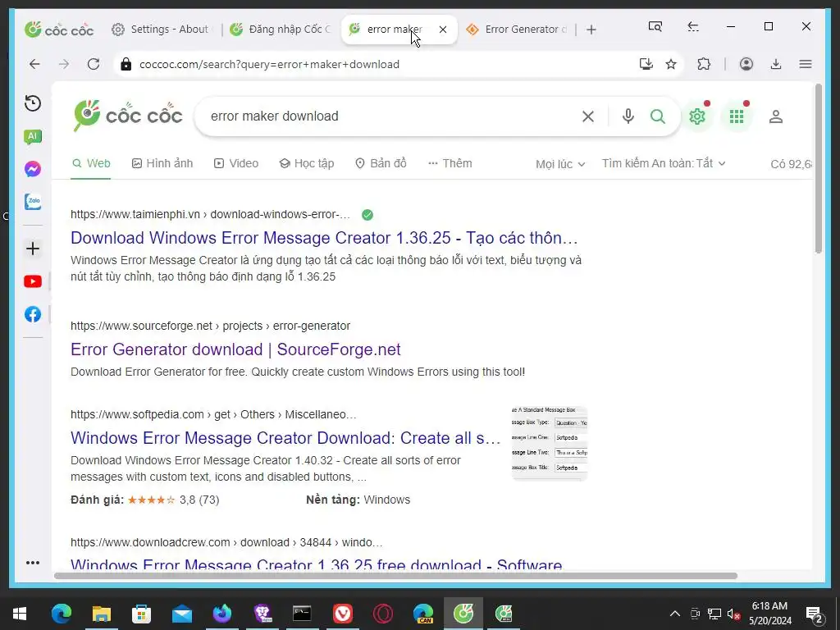Click the vertical page scrollbar
Image resolution: width=840 pixels, height=630 pixels.
[818, 168]
